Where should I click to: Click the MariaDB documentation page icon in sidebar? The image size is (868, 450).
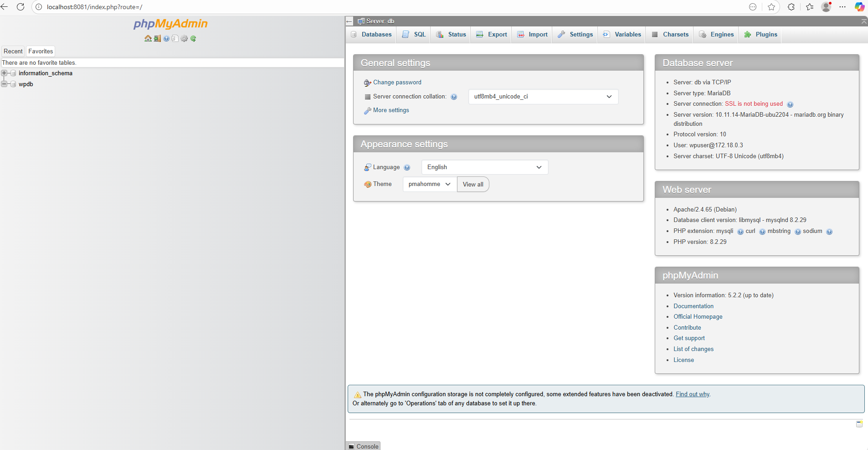point(175,39)
